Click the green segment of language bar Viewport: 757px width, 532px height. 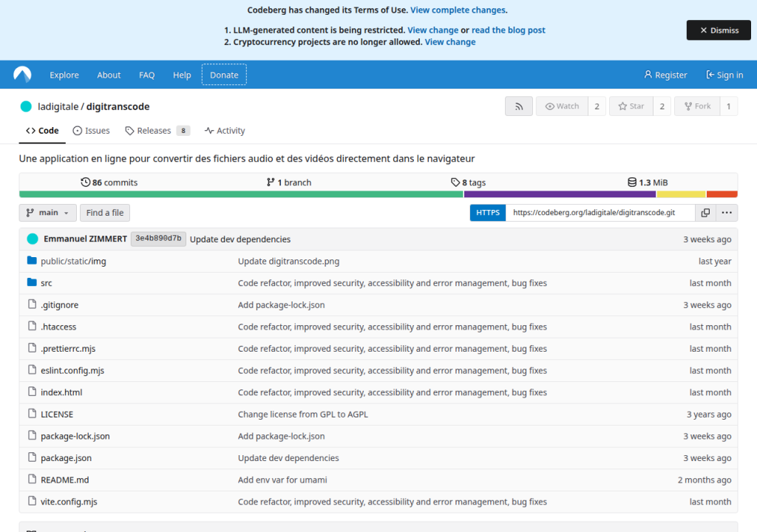242,194
